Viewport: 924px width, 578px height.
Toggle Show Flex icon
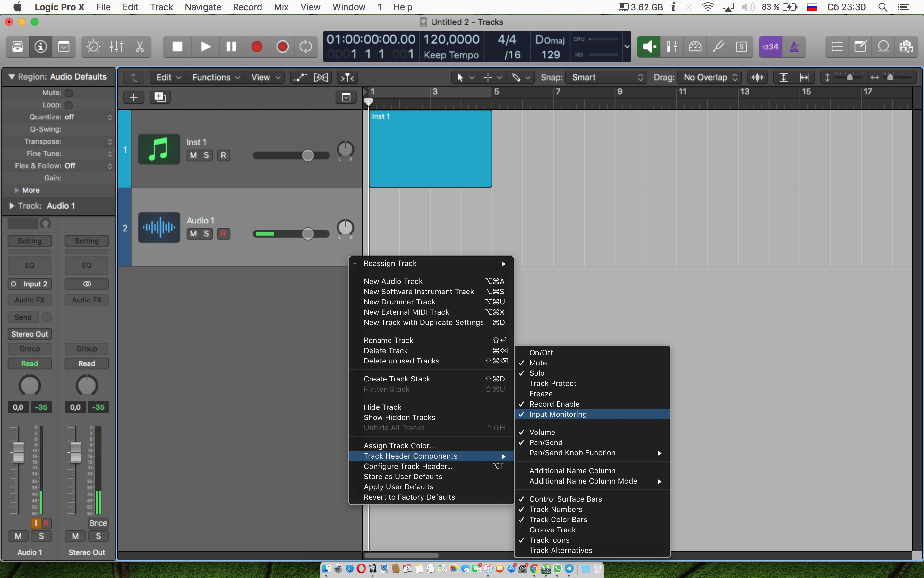pos(321,78)
